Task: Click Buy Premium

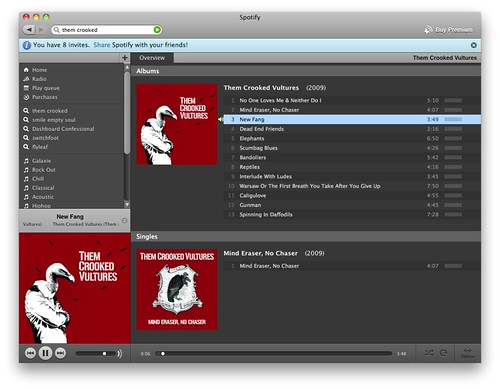Action: 448,30
